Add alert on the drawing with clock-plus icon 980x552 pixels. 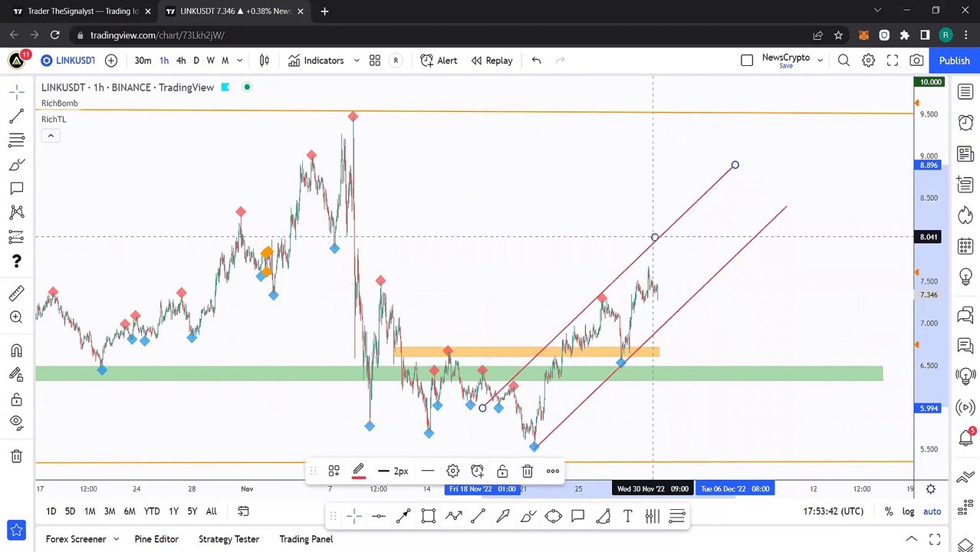(x=477, y=471)
